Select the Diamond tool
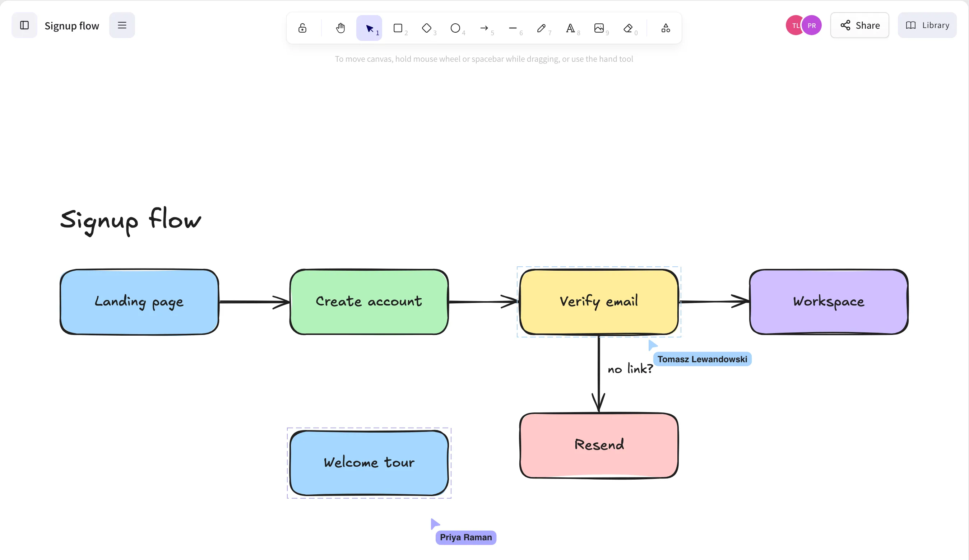This screenshot has height=560, width=969. click(x=427, y=28)
